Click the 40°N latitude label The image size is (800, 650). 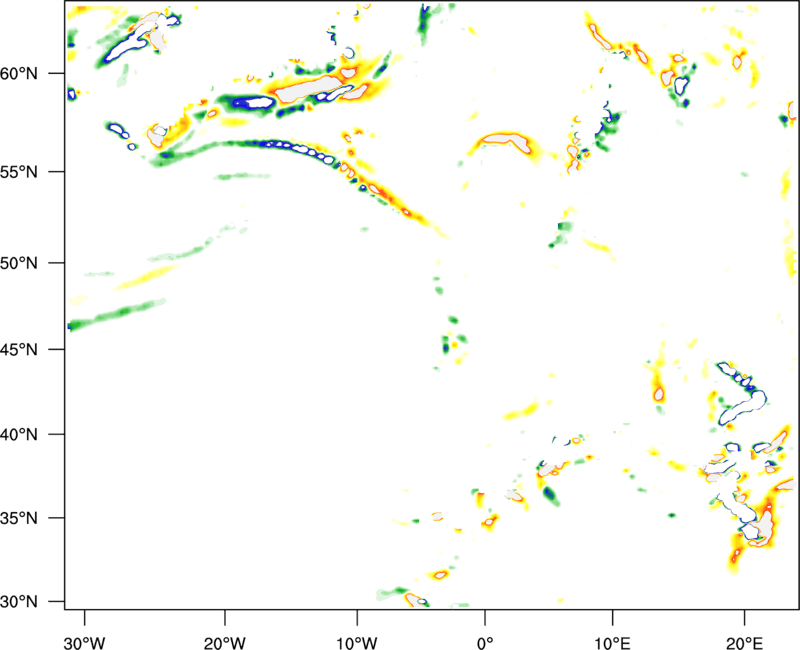coord(19,435)
